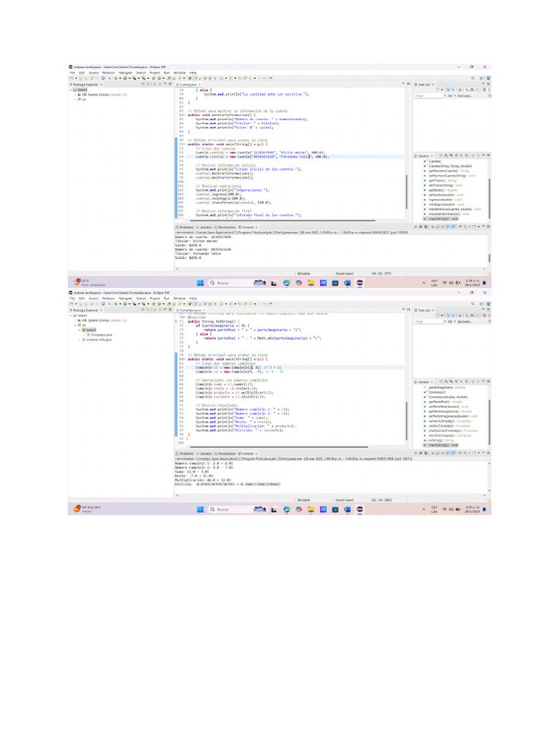Viewport: 560px width, 747px height.
Task: Click cursor position 94:63:2731 in status bar
Action: (381, 274)
